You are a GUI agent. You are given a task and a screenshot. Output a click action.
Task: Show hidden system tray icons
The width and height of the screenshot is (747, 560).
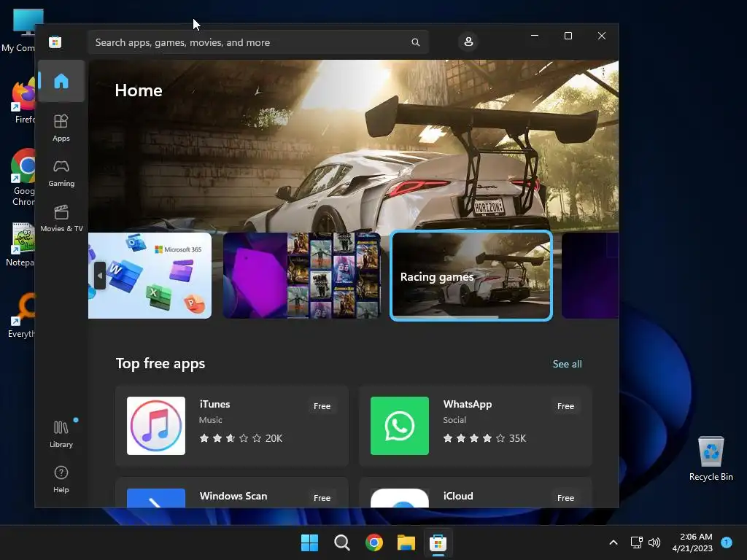pyautogui.click(x=614, y=542)
